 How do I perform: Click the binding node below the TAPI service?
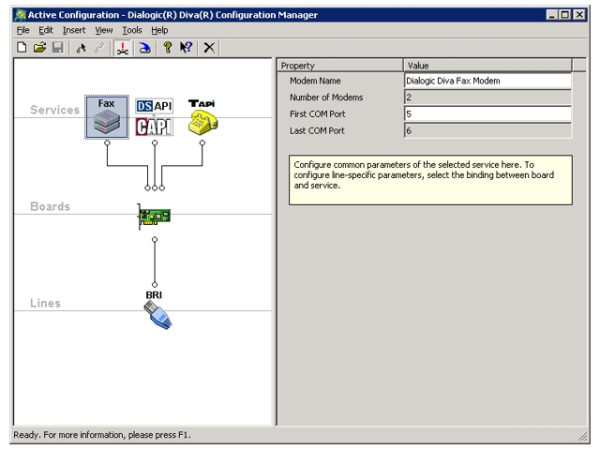202,143
